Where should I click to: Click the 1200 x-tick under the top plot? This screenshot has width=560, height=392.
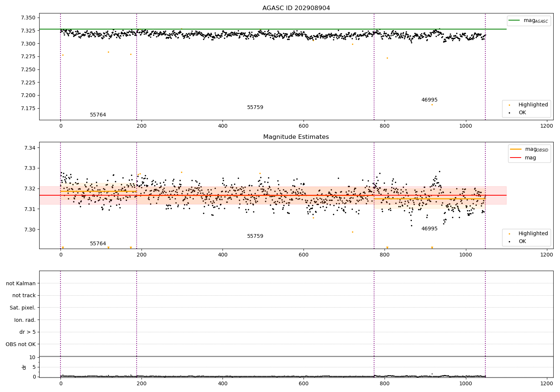547,126
